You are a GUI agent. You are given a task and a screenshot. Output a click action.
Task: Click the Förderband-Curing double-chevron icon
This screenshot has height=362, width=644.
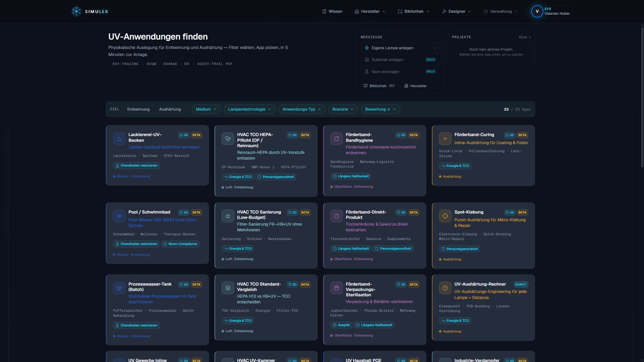tap(445, 139)
